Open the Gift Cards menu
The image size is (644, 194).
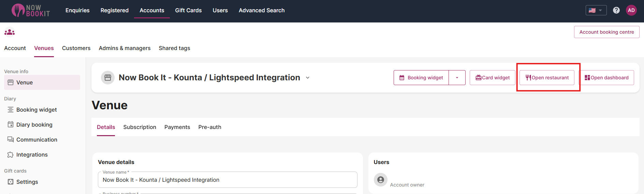coord(188,10)
